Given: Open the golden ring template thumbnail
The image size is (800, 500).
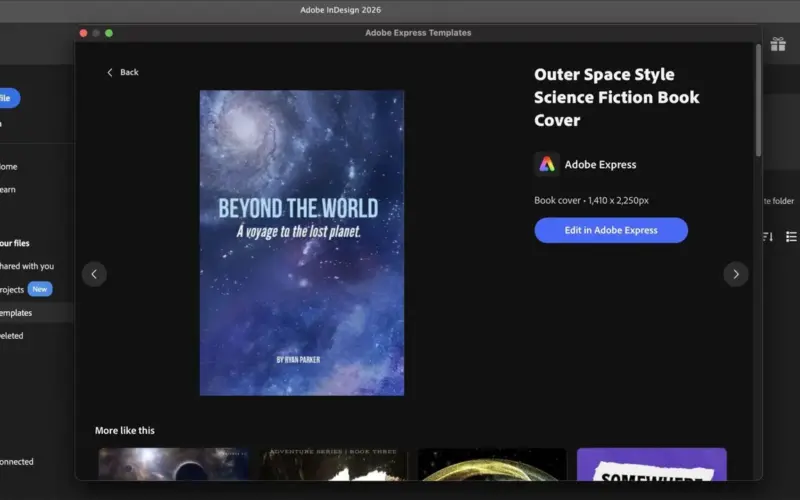Looking at the screenshot, I should pos(492,464).
